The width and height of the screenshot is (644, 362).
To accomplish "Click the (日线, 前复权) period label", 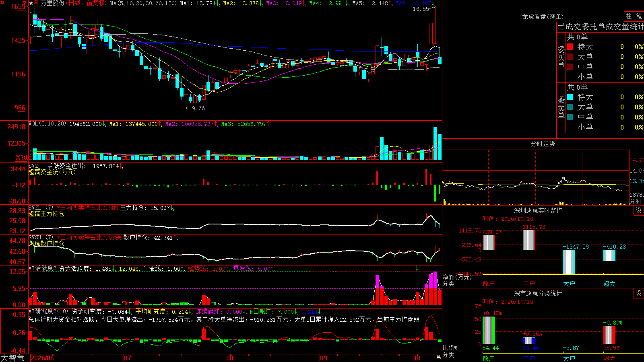I will [86, 3].
